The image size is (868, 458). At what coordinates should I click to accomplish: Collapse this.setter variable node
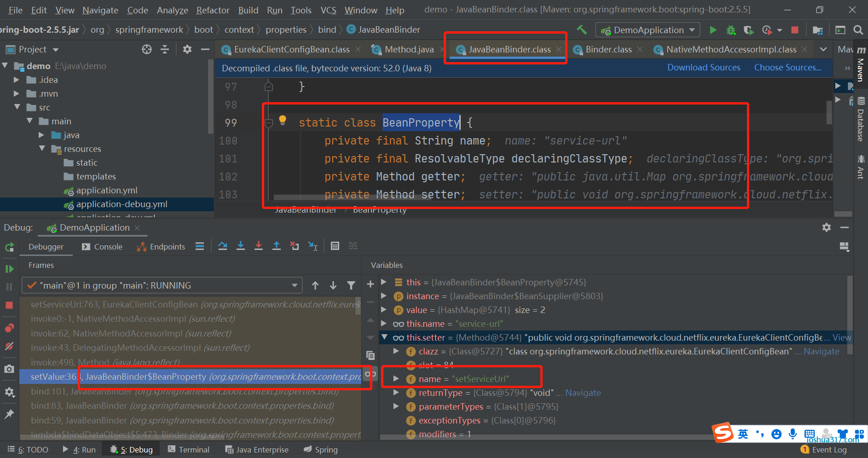(x=384, y=337)
